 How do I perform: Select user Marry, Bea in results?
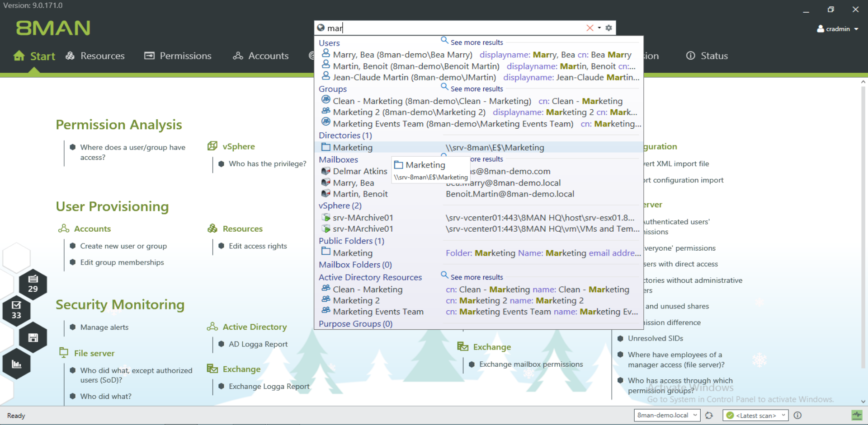coord(478,55)
